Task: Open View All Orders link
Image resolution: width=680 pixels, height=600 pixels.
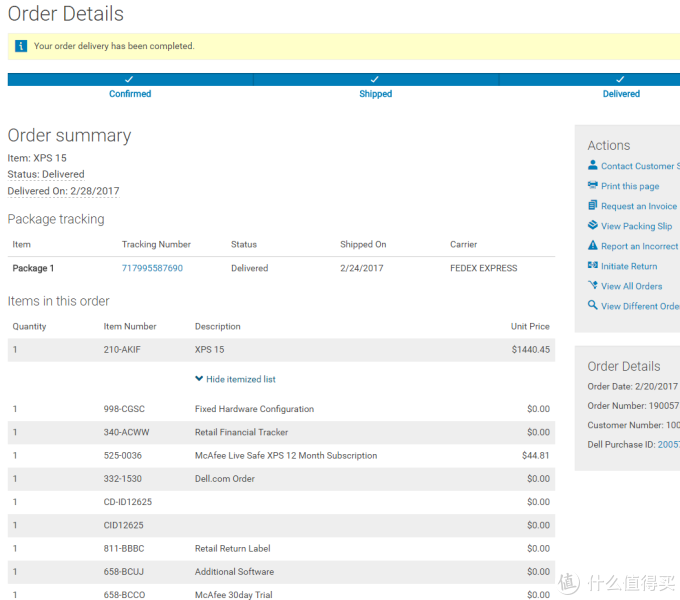Action: pyautogui.click(x=631, y=286)
